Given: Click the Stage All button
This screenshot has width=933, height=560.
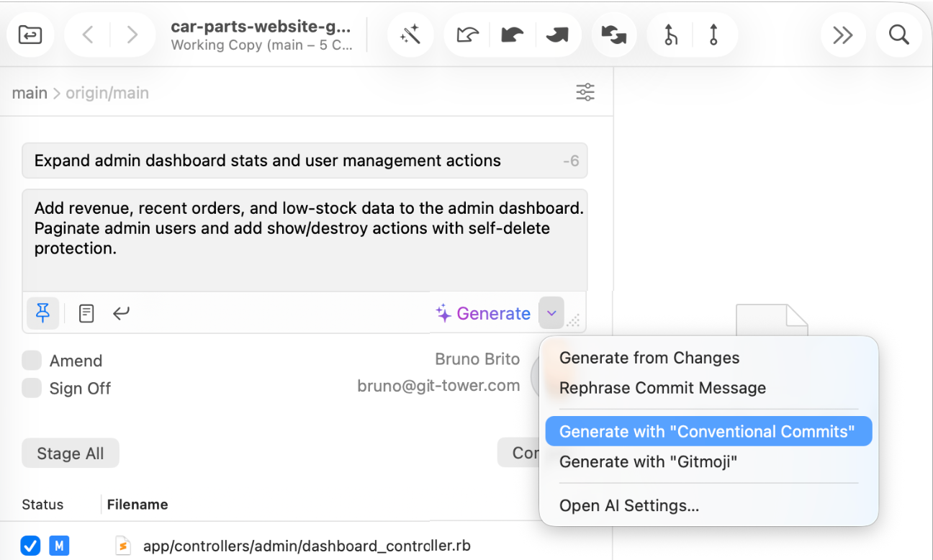Looking at the screenshot, I should tap(70, 453).
